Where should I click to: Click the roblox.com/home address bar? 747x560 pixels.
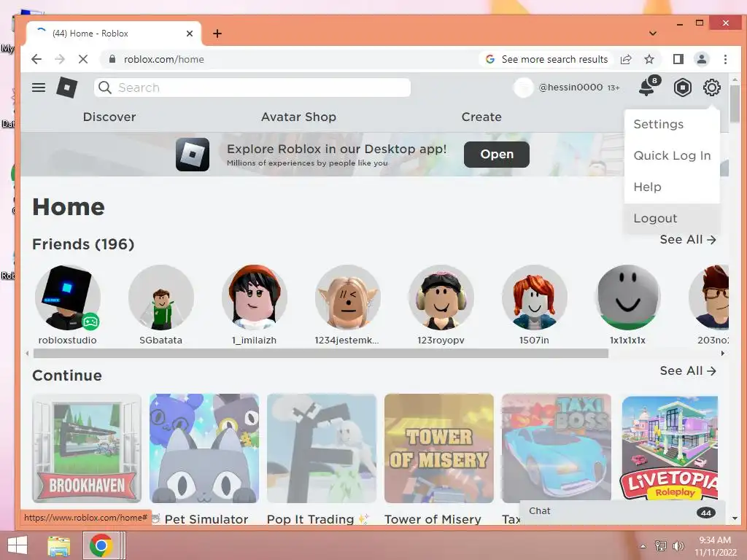tap(164, 59)
